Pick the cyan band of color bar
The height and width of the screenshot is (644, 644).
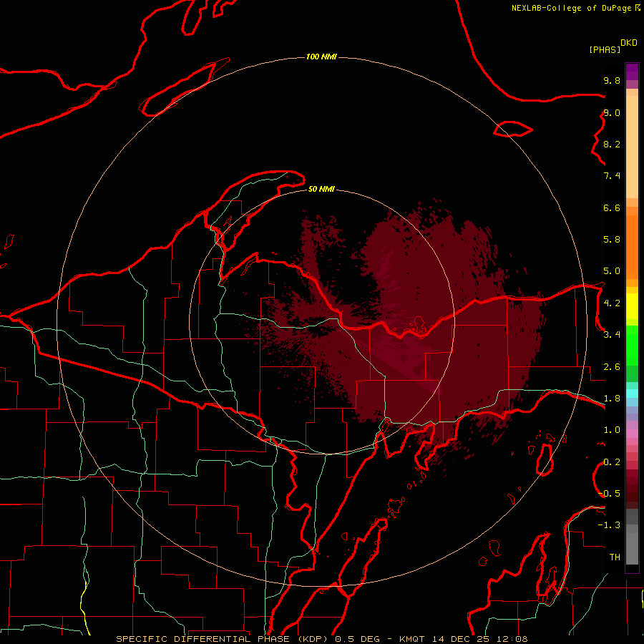632,394
